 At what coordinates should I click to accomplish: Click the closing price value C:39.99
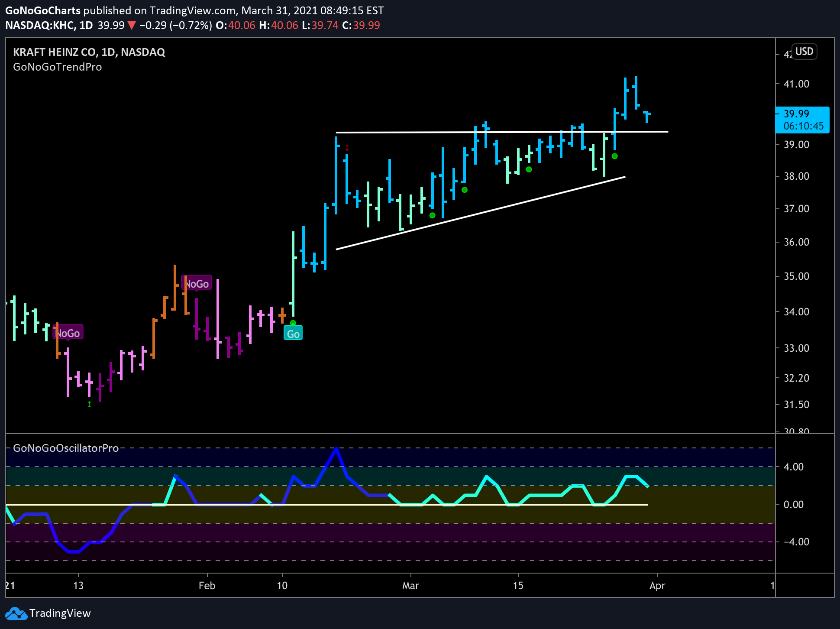[361, 25]
